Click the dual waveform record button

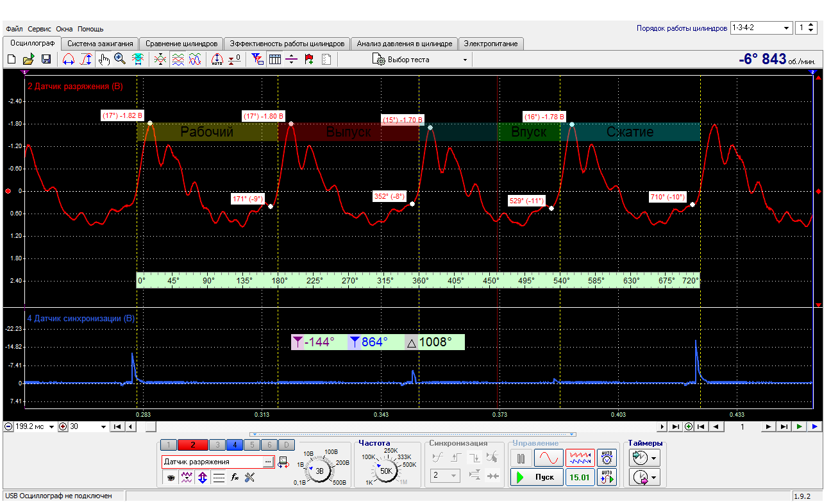[579, 458]
